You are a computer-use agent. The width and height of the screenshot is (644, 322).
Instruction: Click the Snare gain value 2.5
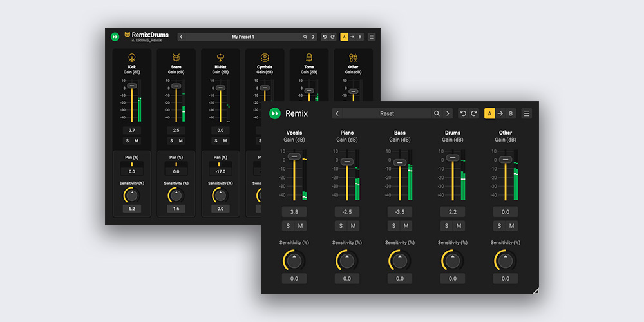[176, 130]
